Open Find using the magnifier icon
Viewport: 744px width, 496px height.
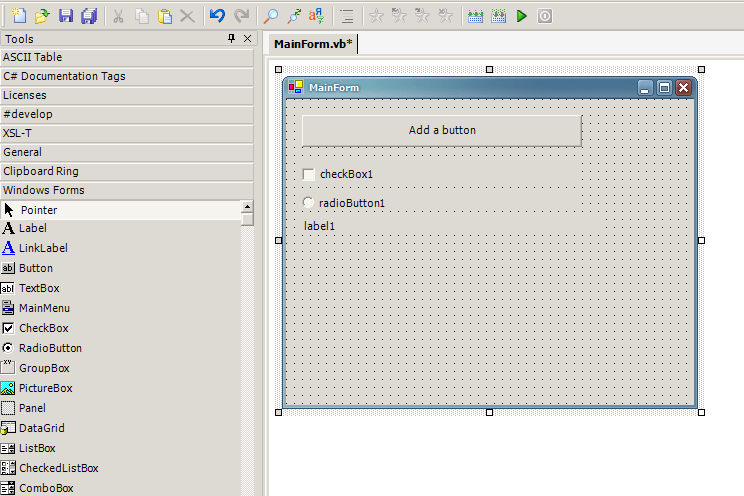point(271,16)
